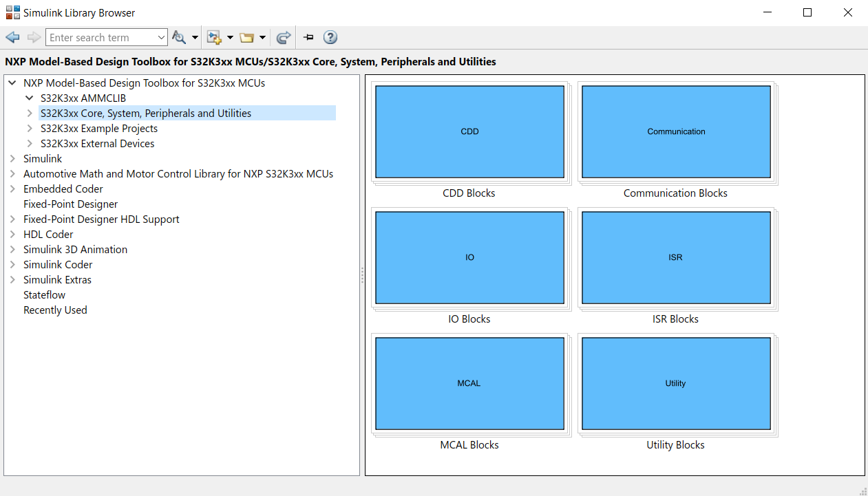Select S32K3xx Example Projects tree item

[x=99, y=128]
